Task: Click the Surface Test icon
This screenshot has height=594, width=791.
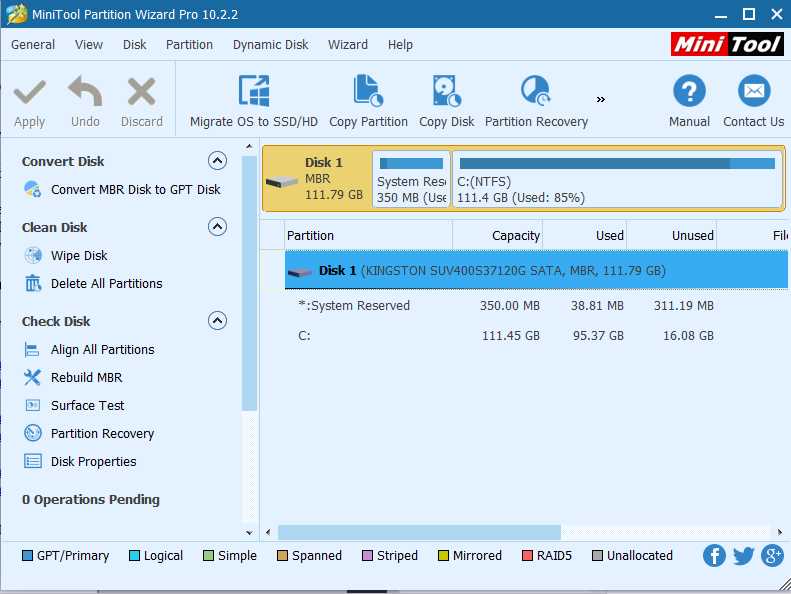Action: 33,405
